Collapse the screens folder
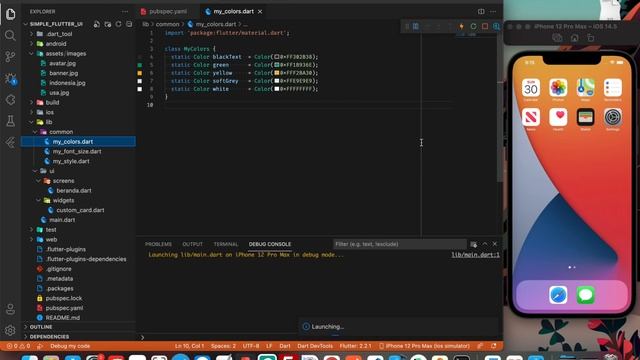The height and width of the screenshot is (360, 640). [x=38, y=181]
